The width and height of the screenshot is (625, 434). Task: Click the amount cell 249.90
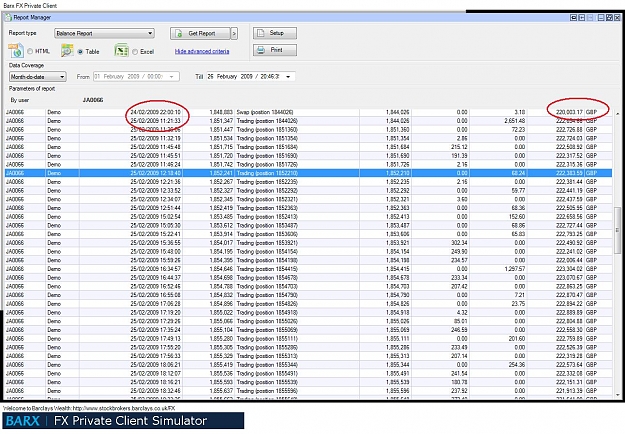(459, 251)
